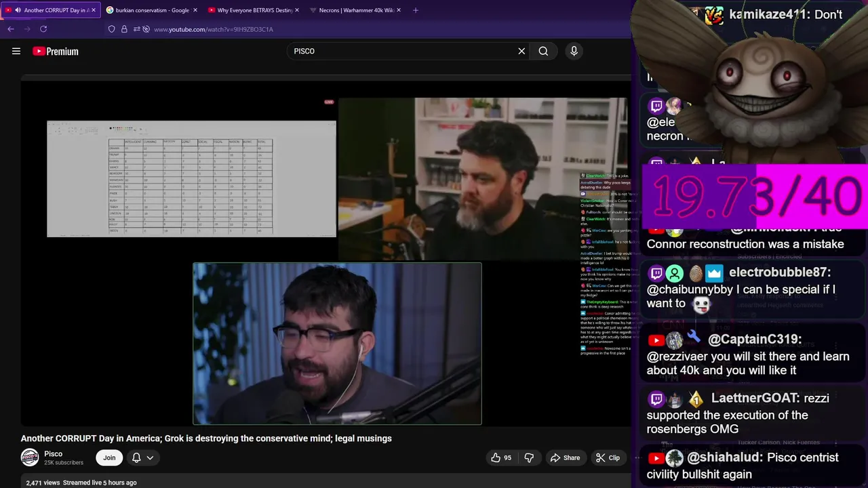868x488 pixels.
Task: Go to the YouTube Premium home logo
Action: click(x=56, y=52)
